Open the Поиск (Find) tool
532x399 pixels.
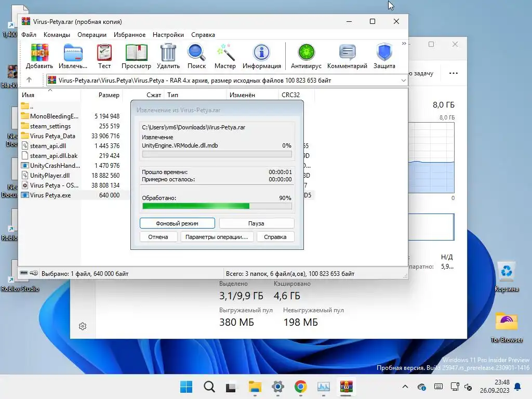(x=196, y=56)
